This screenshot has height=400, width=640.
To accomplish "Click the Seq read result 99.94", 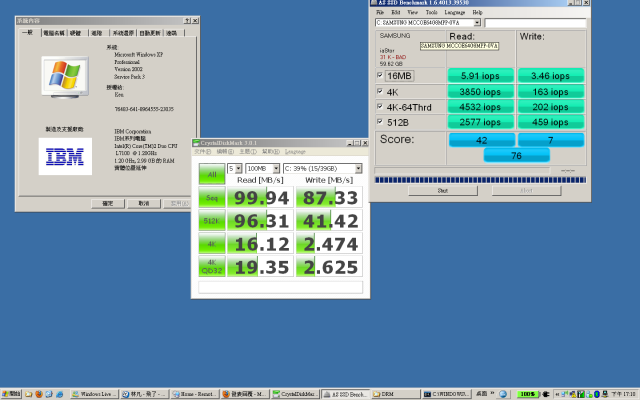I will (260, 198).
